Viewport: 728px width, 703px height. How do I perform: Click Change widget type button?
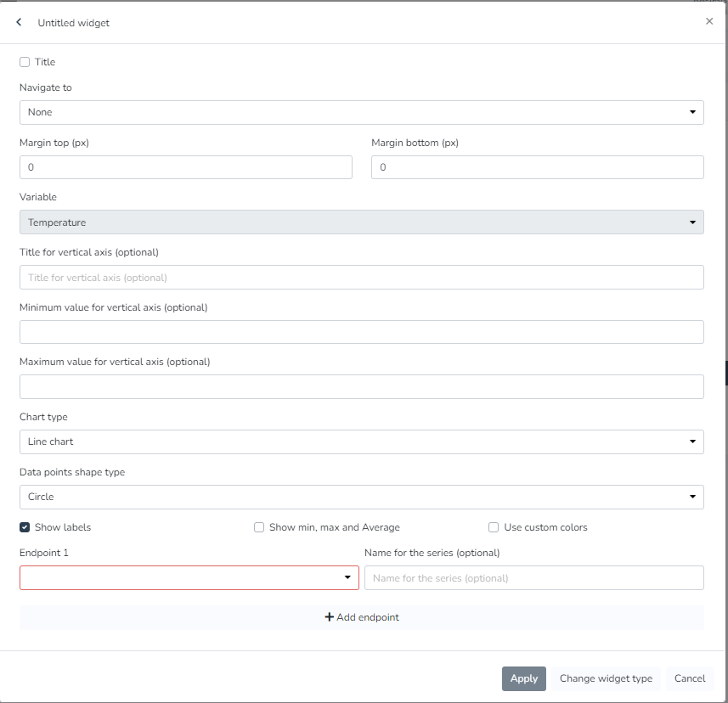click(x=606, y=678)
